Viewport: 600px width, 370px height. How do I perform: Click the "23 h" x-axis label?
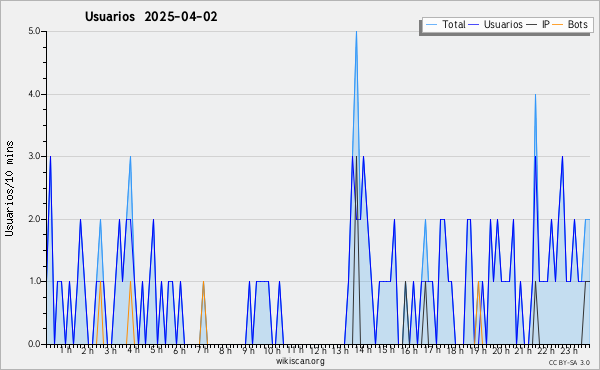569,350
